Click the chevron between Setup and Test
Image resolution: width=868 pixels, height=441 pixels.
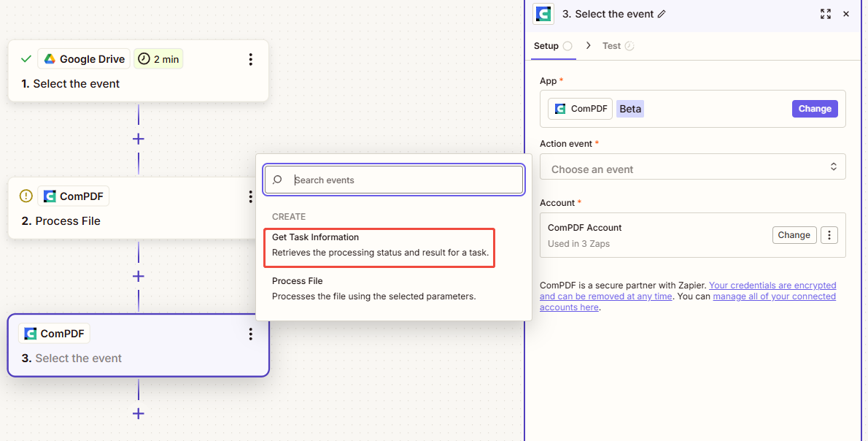588,45
